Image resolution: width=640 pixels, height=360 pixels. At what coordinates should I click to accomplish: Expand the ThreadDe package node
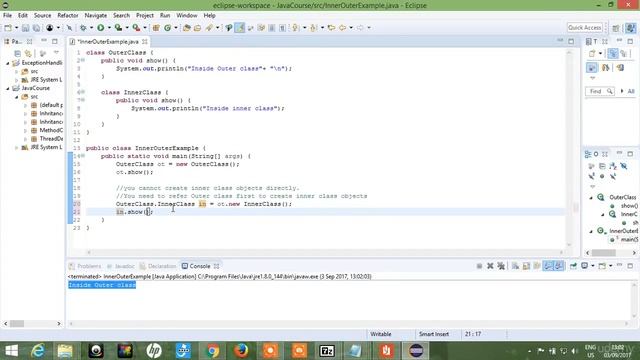[25, 139]
